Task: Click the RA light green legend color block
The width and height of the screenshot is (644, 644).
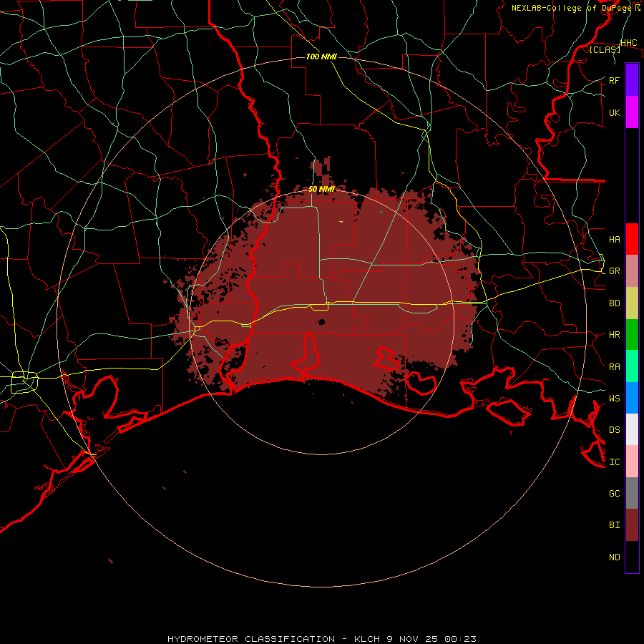Action: coord(632,366)
